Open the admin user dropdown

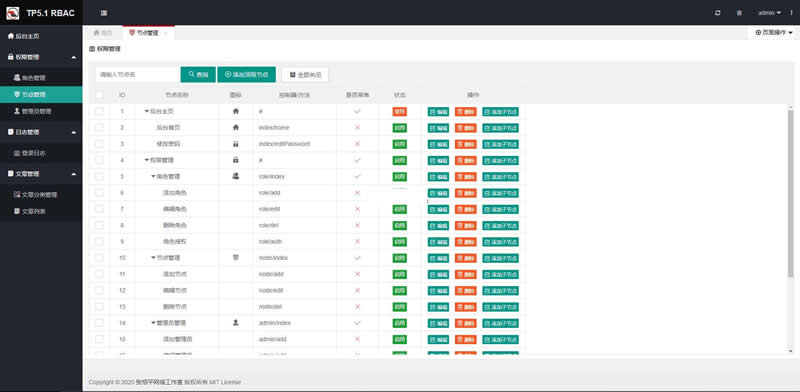(x=769, y=13)
